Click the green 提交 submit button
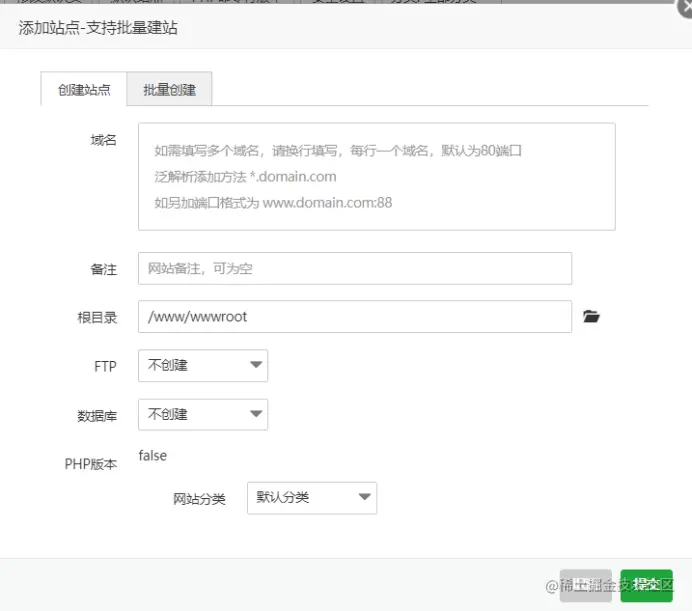The width and height of the screenshot is (692, 611). pos(647,585)
